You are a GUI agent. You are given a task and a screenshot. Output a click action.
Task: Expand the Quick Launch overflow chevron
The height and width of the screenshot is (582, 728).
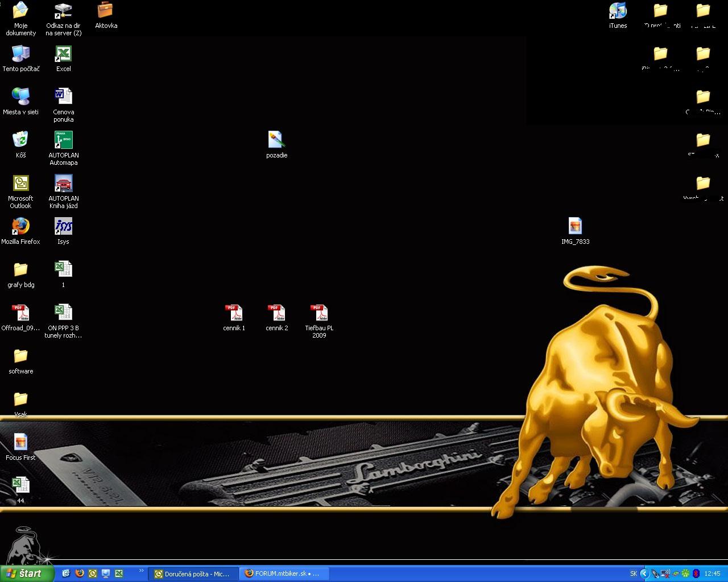141,571
